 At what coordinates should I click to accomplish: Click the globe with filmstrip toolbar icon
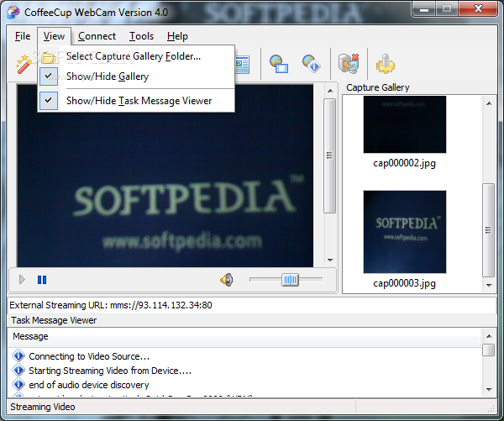(x=279, y=64)
